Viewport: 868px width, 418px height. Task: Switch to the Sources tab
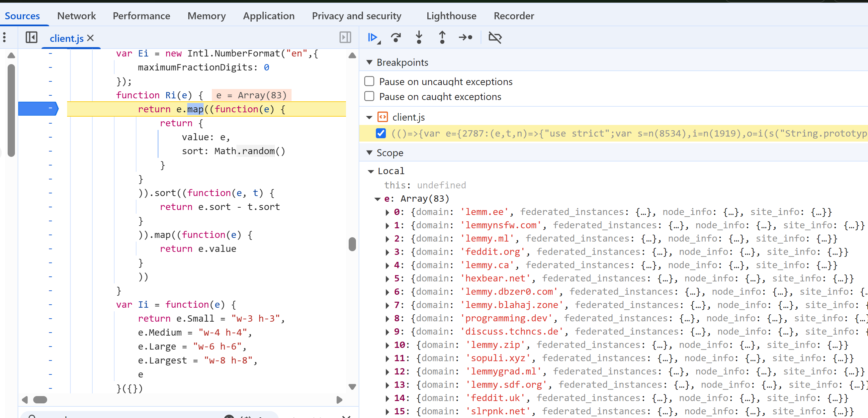[22, 16]
